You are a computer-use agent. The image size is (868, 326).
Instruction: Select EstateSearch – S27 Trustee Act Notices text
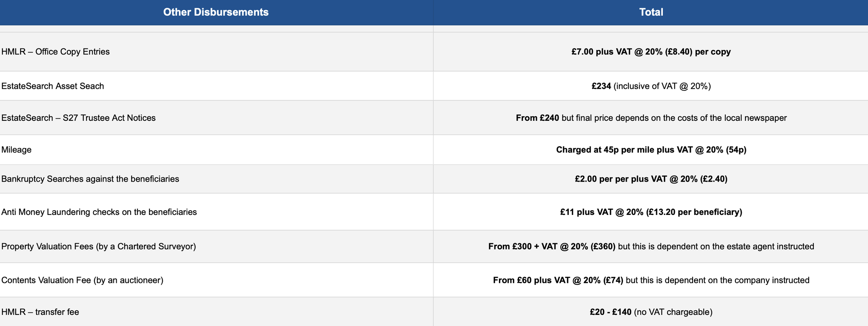coord(78,118)
